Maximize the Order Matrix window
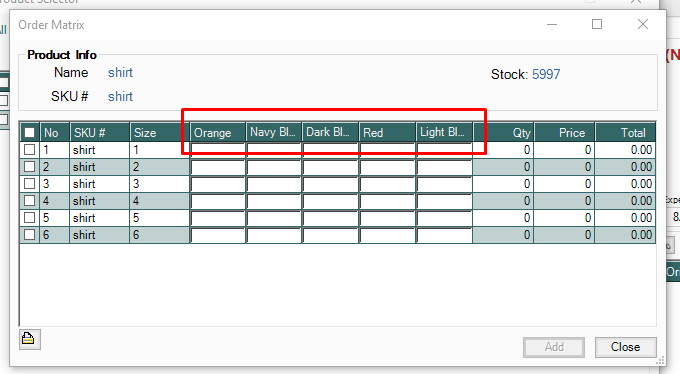The width and height of the screenshot is (680, 374). pos(597,24)
